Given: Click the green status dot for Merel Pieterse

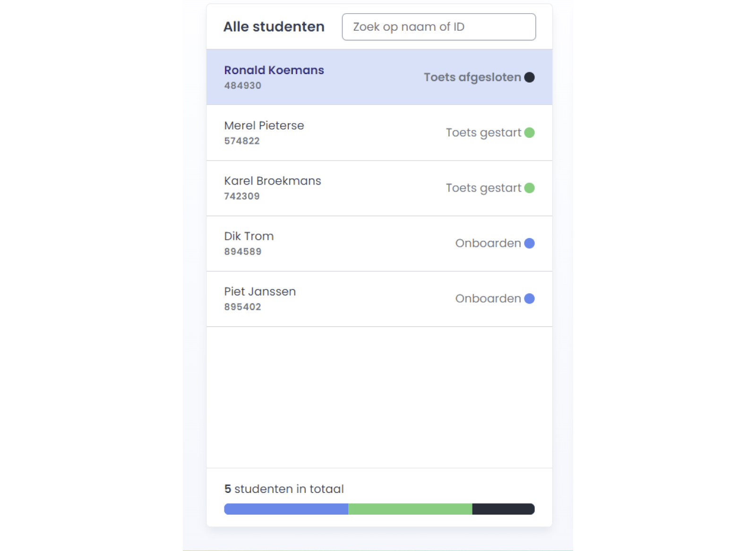Looking at the screenshot, I should click(529, 133).
